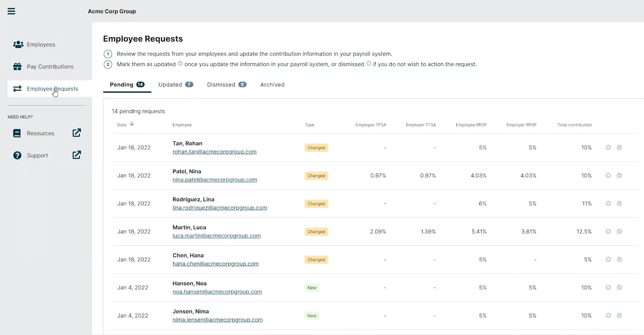The image size is (644, 335).
Task: Click the Employees people icon in sidebar
Action: point(18,44)
